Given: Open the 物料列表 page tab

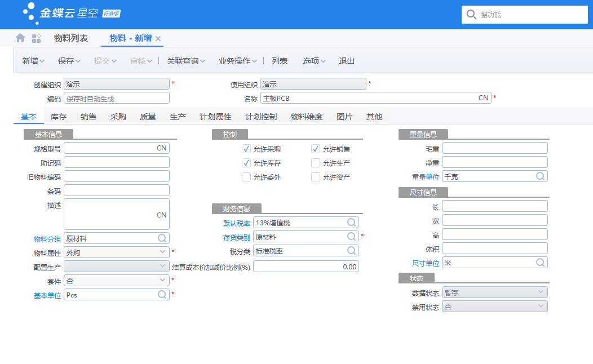Looking at the screenshot, I should 70,38.
